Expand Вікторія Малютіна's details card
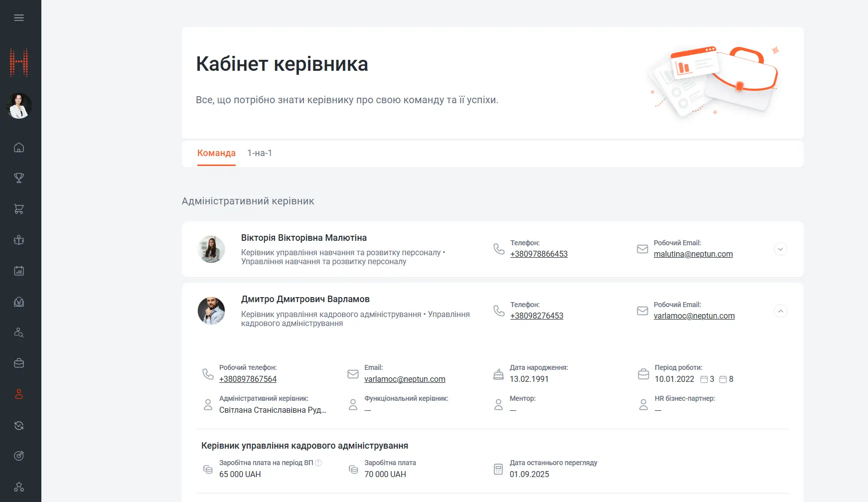The image size is (868, 502). pyautogui.click(x=780, y=249)
